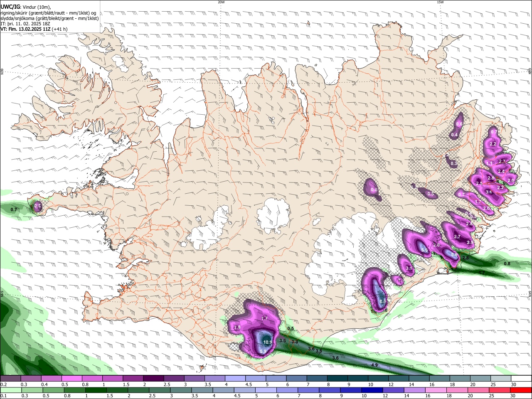Click the 5.6 snow value label
This screenshot has height=399, width=532.
coord(425,250)
